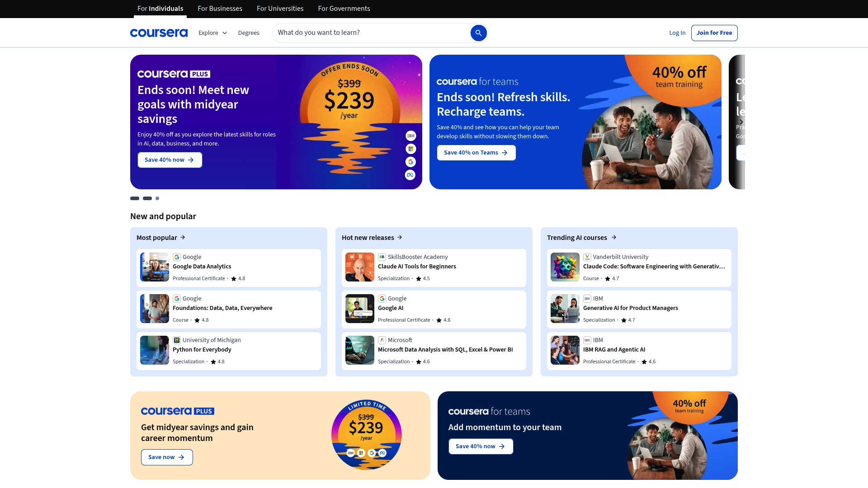The width and height of the screenshot is (868, 488).
Task: Advance carousel with right chevron arrow
Action: (741, 122)
